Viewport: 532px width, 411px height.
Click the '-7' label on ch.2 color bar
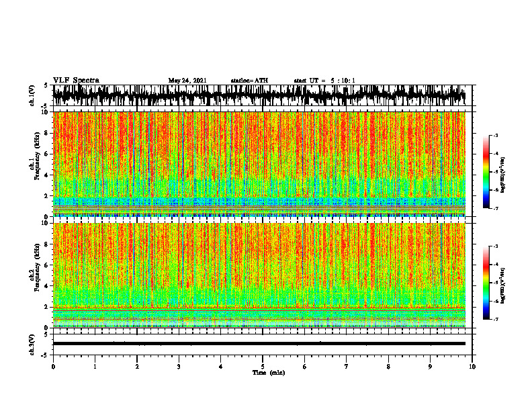[495, 319]
